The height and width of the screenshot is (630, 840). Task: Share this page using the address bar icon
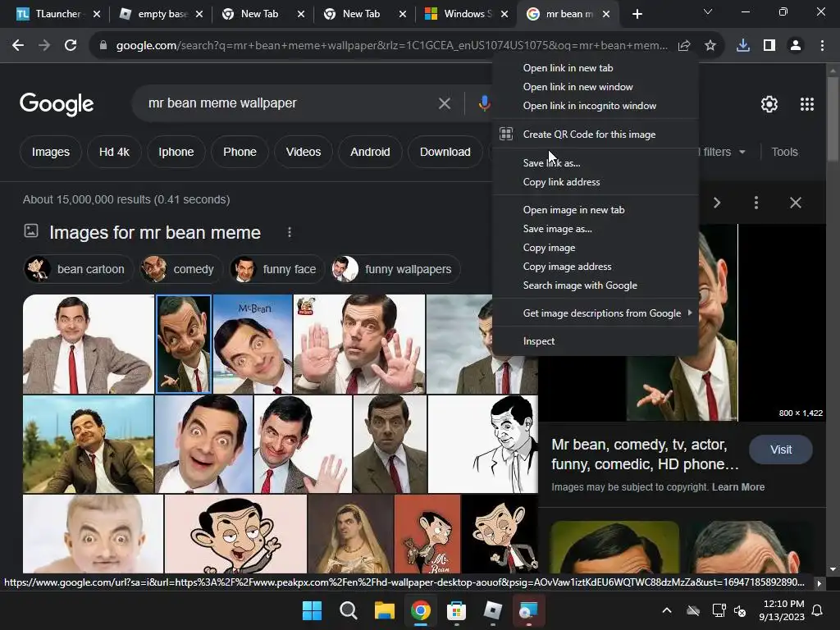pyautogui.click(x=684, y=46)
